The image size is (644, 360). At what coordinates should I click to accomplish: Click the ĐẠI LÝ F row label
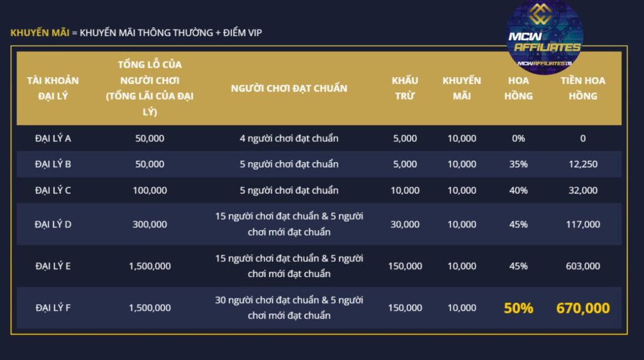coord(53,308)
